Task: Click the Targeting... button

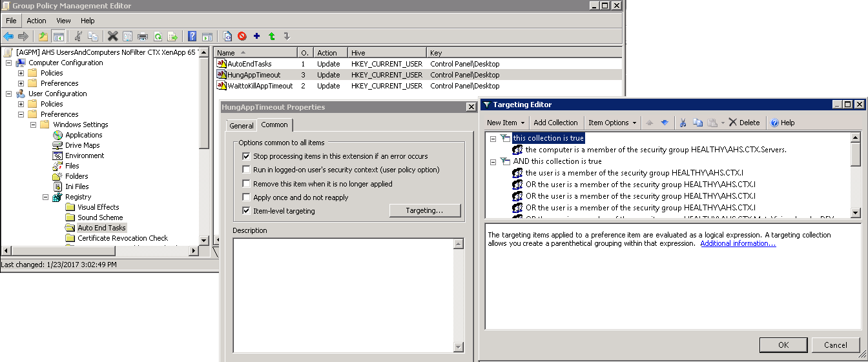Action: 424,210
